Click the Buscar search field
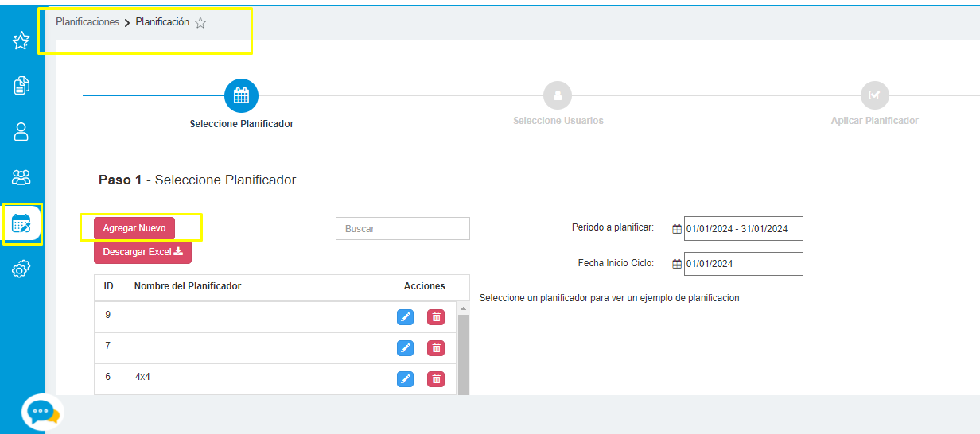Screen dimensions: 980x434 [x=402, y=228]
